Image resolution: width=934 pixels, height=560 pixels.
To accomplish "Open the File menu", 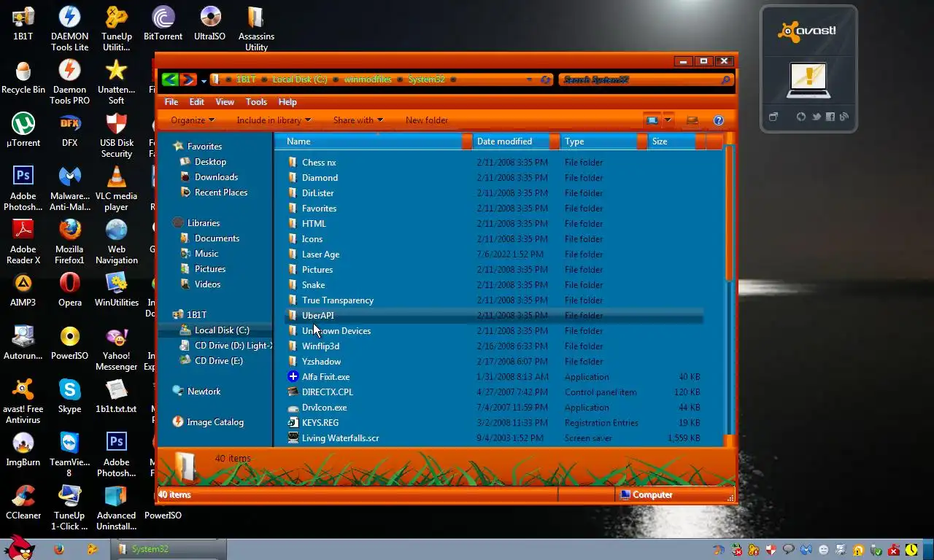I will pyautogui.click(x=171, y=102).
